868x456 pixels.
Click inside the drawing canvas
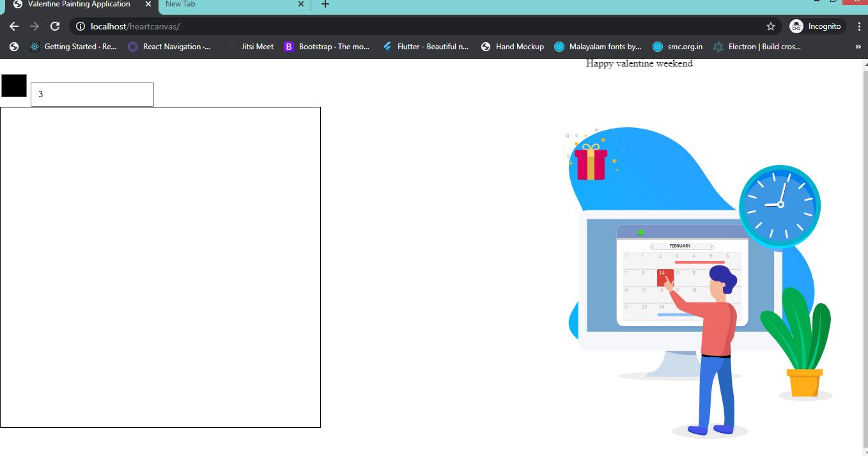coord(160,267)
